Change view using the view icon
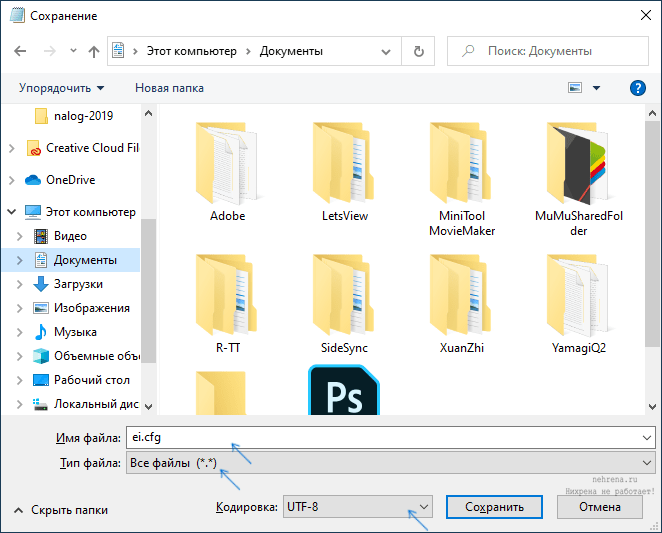 [x=575, y=88]
